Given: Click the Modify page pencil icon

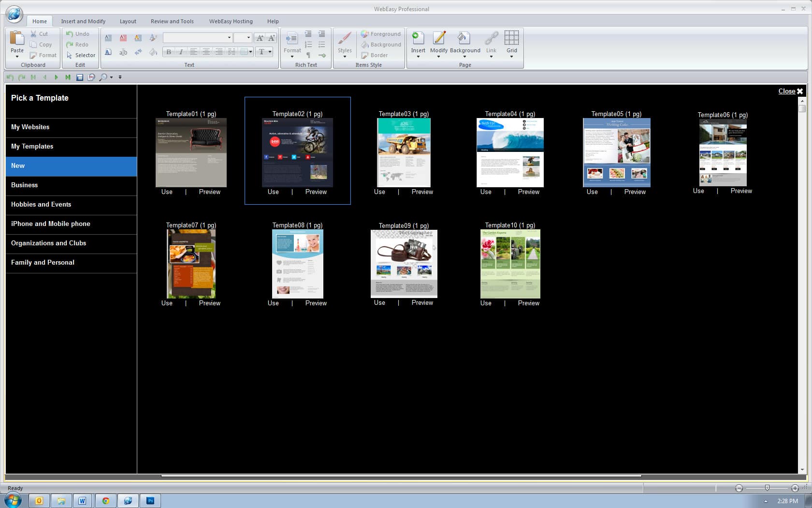Looking at the screenshot, I should tap(439, 39).
